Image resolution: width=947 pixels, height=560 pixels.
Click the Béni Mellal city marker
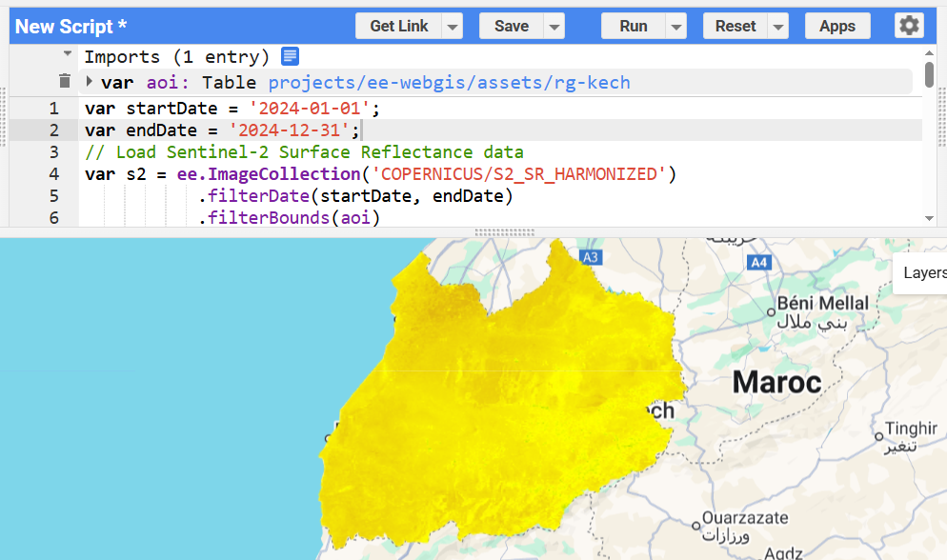coord(771,311)
